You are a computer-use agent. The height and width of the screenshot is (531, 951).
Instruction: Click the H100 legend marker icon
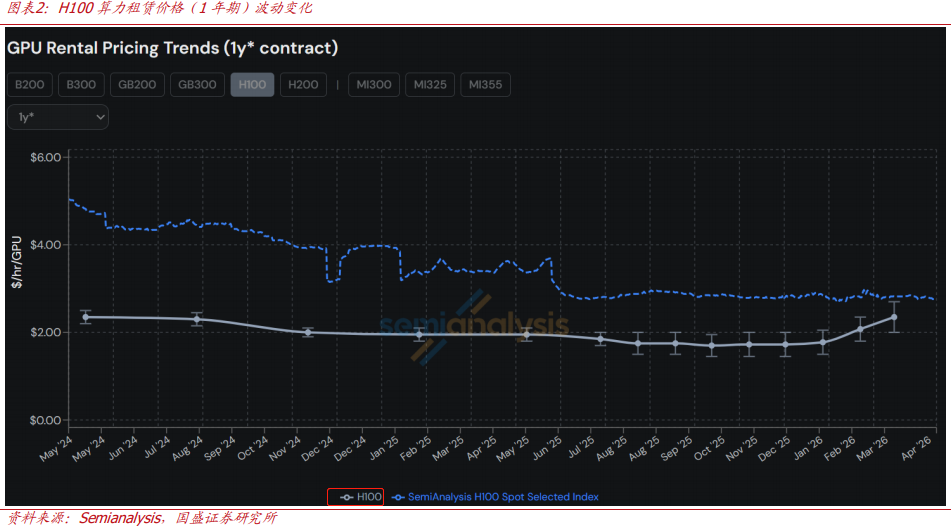click(x=346, y=498)
